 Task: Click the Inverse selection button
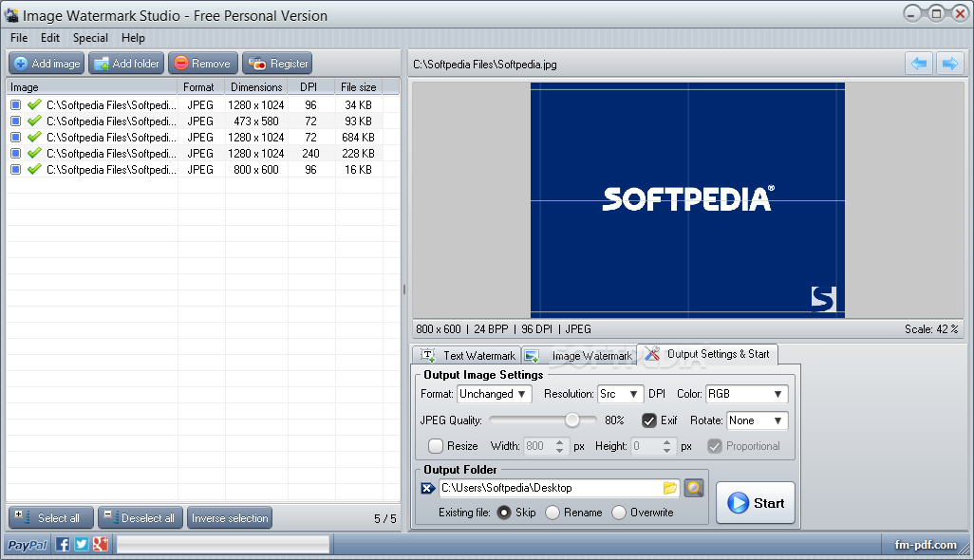[230, 518]
